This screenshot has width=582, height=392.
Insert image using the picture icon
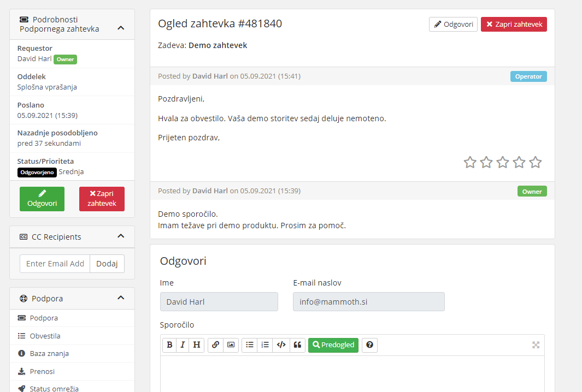coord(231,345)
